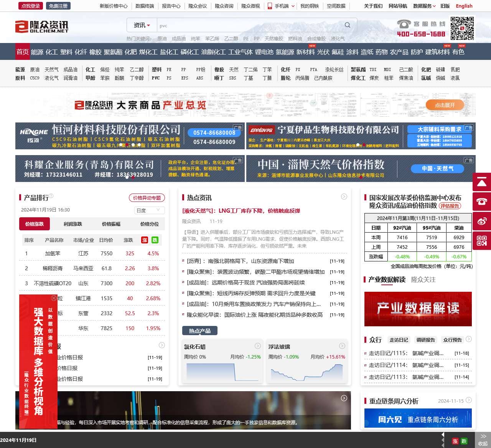Viewport: 491px width, 448px height.
Task: Click the QR code icon in floating sidebar
Action: (482, 241)
